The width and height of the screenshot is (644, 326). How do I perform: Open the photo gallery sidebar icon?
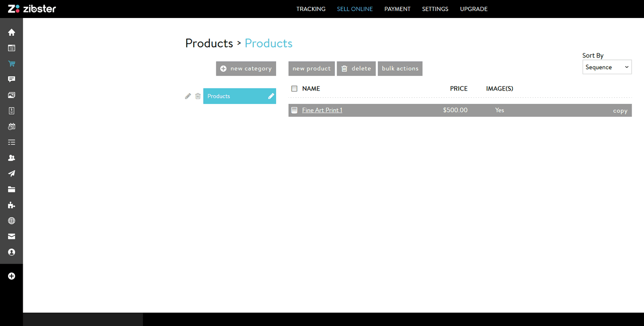[12, 95]
